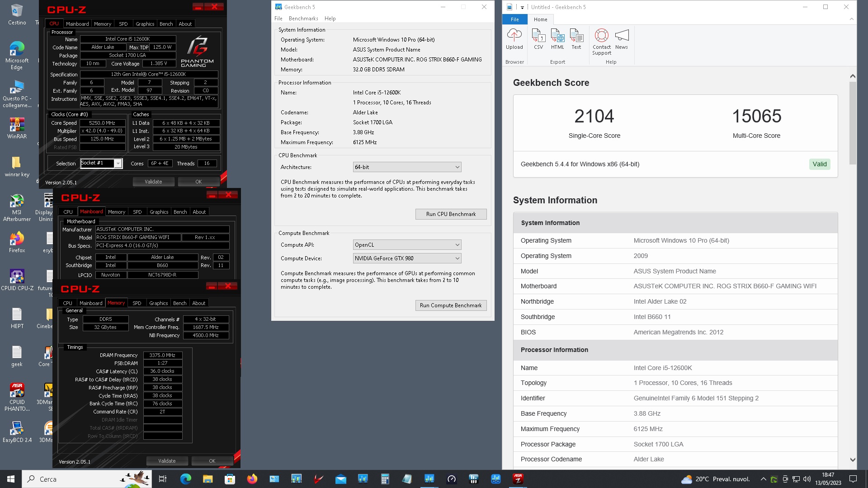Open the Mail app on the taskbar

340,479
